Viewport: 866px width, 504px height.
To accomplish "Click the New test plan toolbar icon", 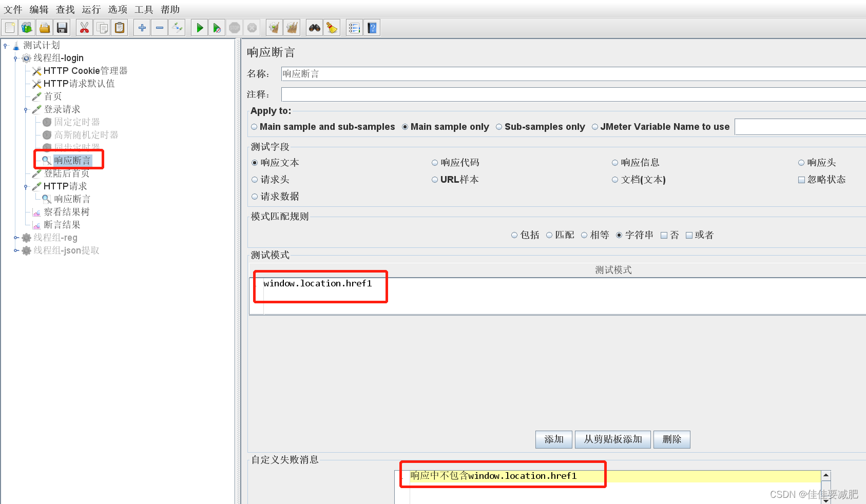I will tap(10, 28).
